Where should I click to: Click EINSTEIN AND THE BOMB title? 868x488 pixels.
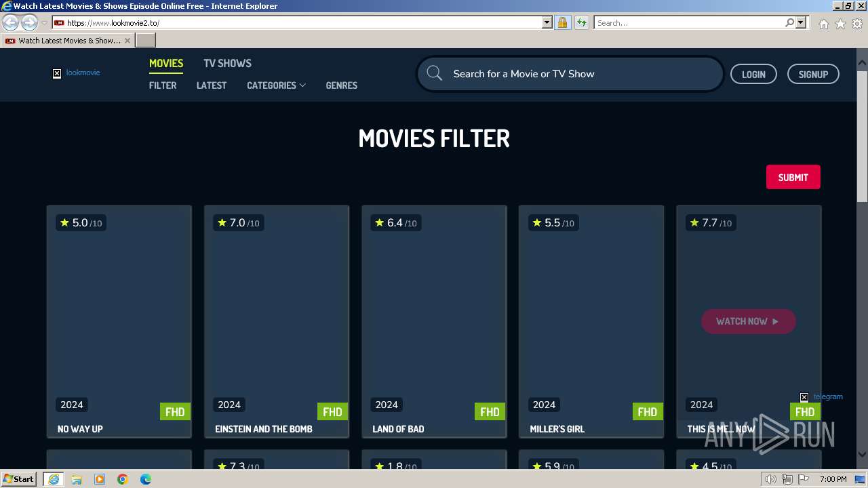click(264, 429)
